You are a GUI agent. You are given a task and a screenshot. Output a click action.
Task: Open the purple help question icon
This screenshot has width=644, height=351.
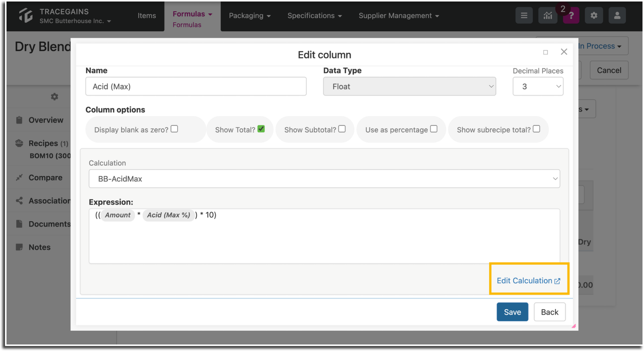[571, 16]
